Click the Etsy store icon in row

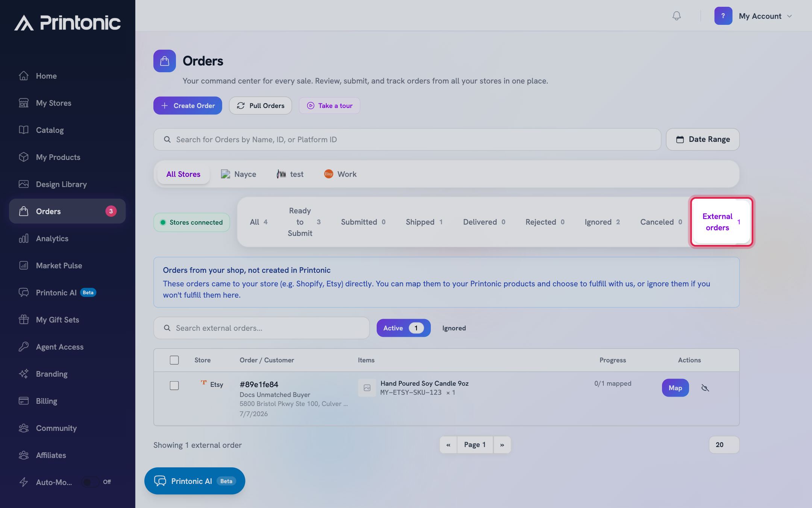[x=204, y=383]
